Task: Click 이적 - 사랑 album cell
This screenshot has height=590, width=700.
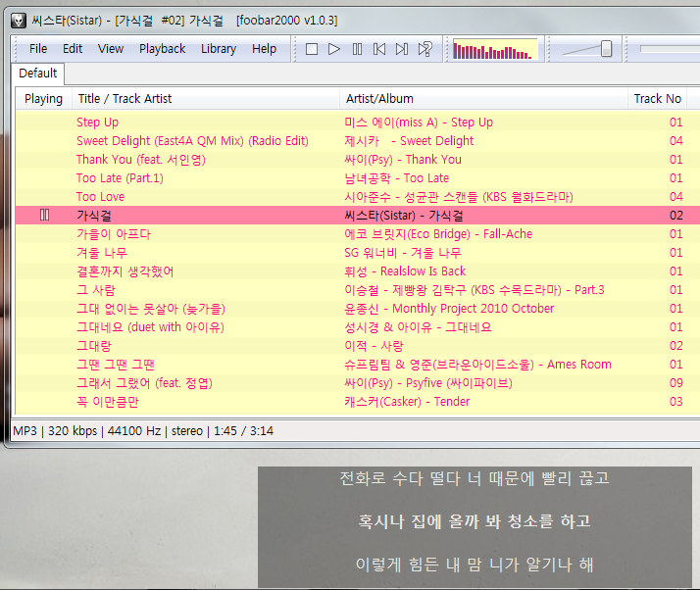Action: (374, 346)
